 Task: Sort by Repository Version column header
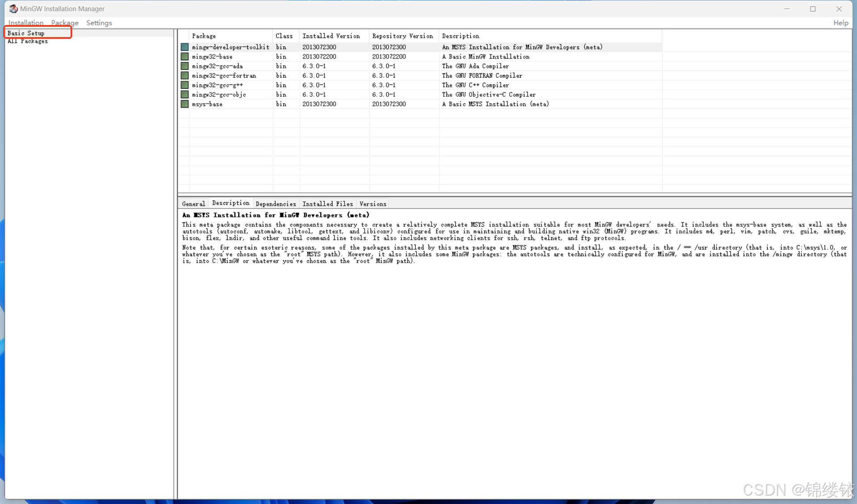click(x=402, y=36)
